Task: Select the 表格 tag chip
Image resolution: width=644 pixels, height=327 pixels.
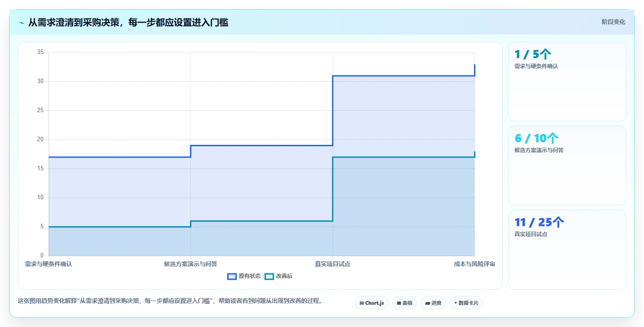Action: [404, 303]
